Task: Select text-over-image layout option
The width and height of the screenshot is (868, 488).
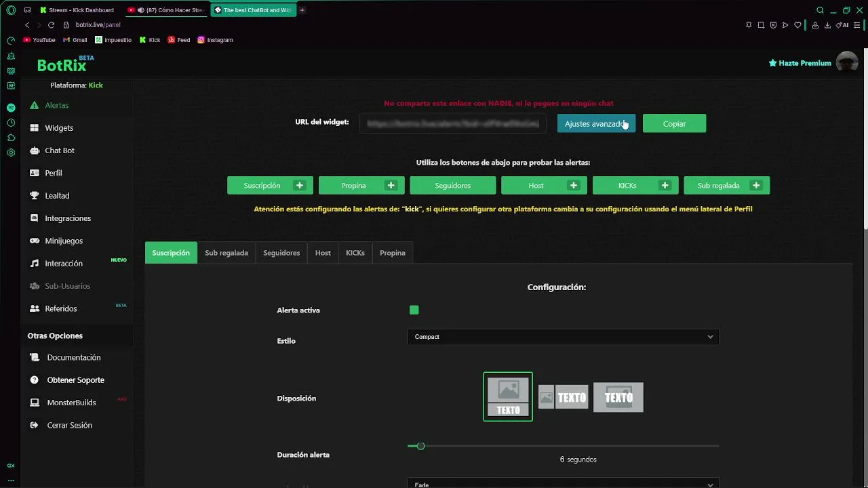Action: [618, 397]
